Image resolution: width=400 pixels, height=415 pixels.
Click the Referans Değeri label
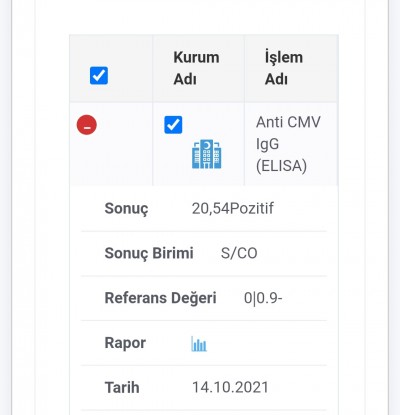(160, 298)
